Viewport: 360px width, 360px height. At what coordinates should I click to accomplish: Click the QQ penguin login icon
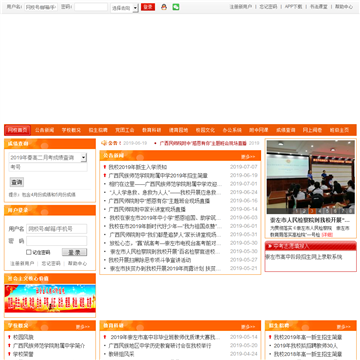164,7
